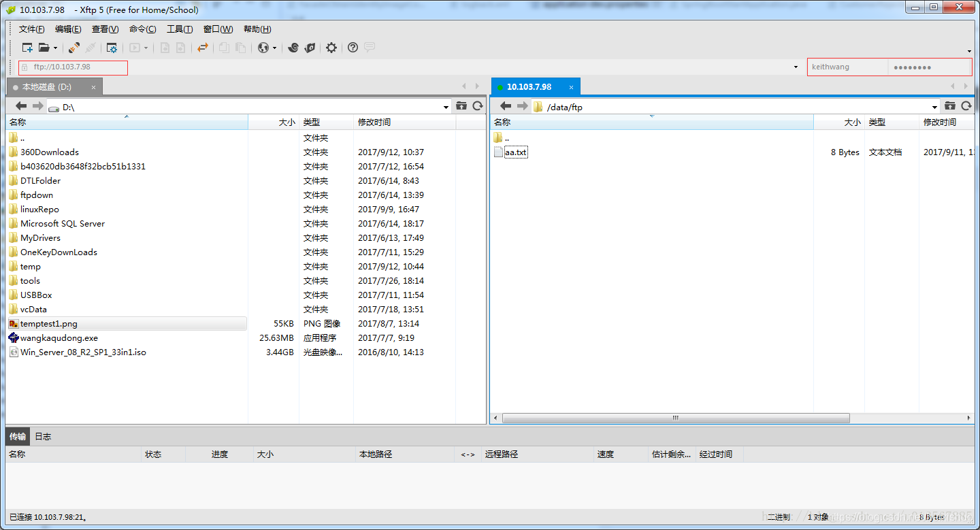
Task: Open the session properties icon
Action: 112,48
